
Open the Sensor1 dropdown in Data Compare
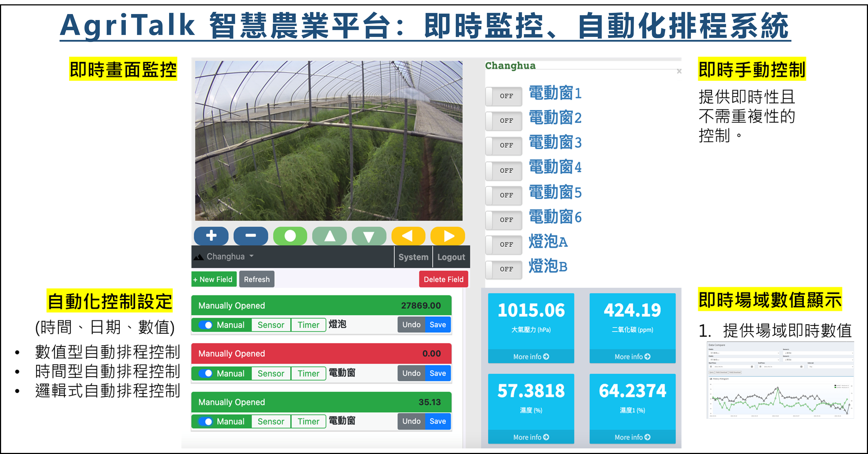click(818, 353)
